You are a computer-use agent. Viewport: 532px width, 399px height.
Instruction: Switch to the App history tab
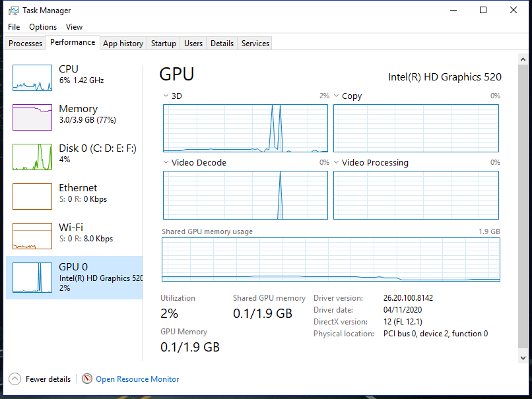click(123, 44)
